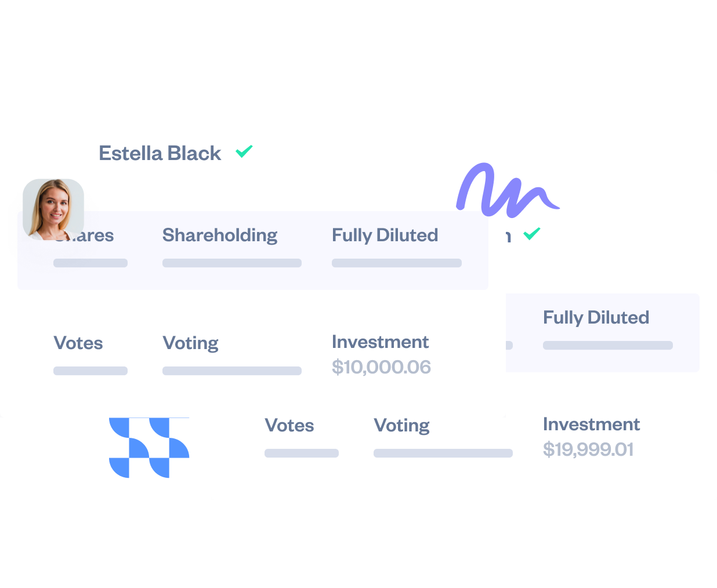Click the Voting label in the lower card

pos(401,425)
